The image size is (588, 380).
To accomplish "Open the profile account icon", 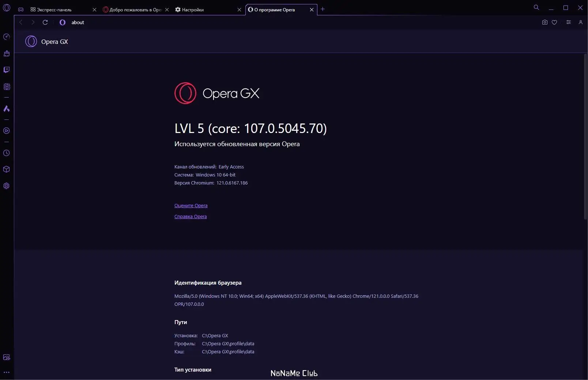I will (581, 22).
